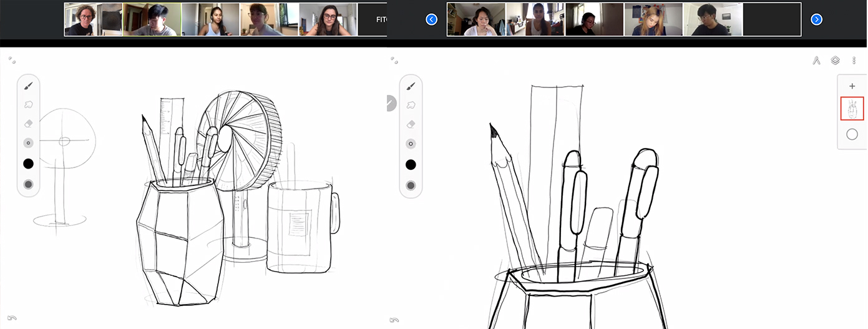Open the three-dot more options menu
The image size is (868, 329).
tap(854, 61)
